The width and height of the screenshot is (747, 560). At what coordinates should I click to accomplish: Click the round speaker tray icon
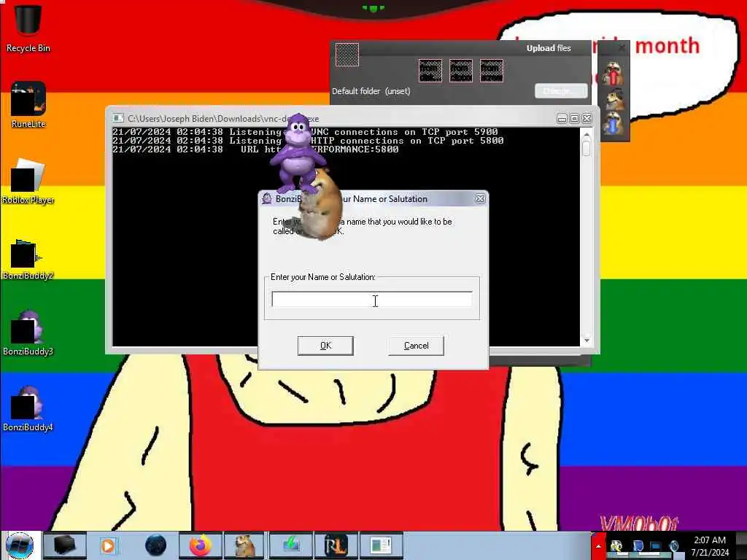click(x=673, y=545)
